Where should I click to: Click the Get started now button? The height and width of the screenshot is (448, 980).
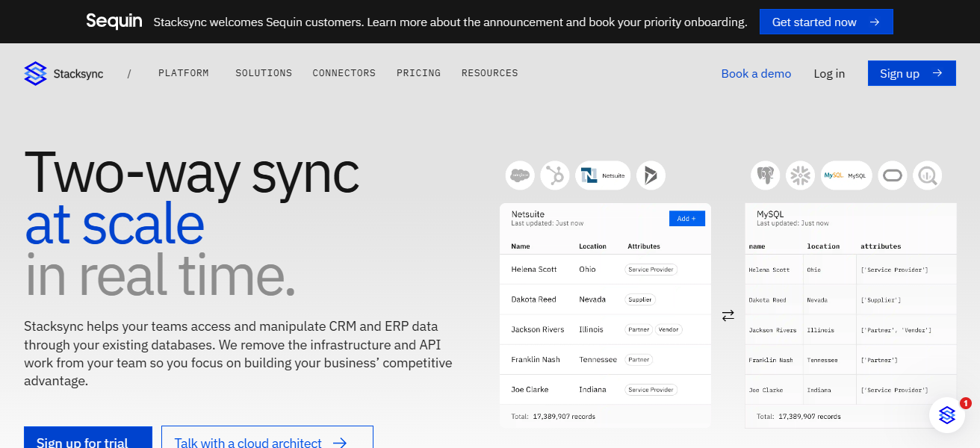click(826, 22)
